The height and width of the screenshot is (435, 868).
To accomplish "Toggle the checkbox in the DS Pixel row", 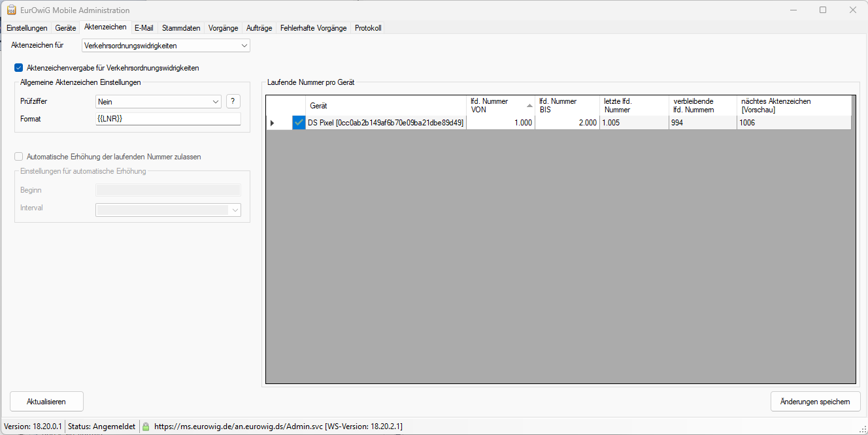I will click(x=299, y=123).
